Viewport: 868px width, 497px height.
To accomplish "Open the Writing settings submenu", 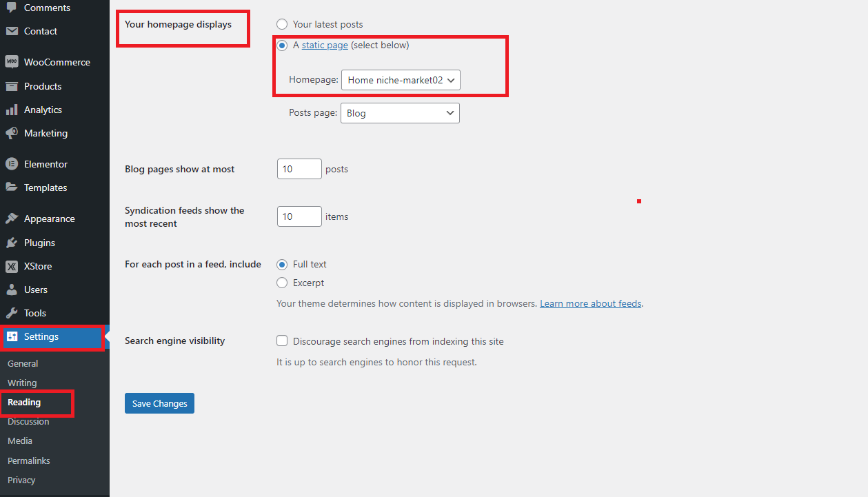I will point(22,383).
